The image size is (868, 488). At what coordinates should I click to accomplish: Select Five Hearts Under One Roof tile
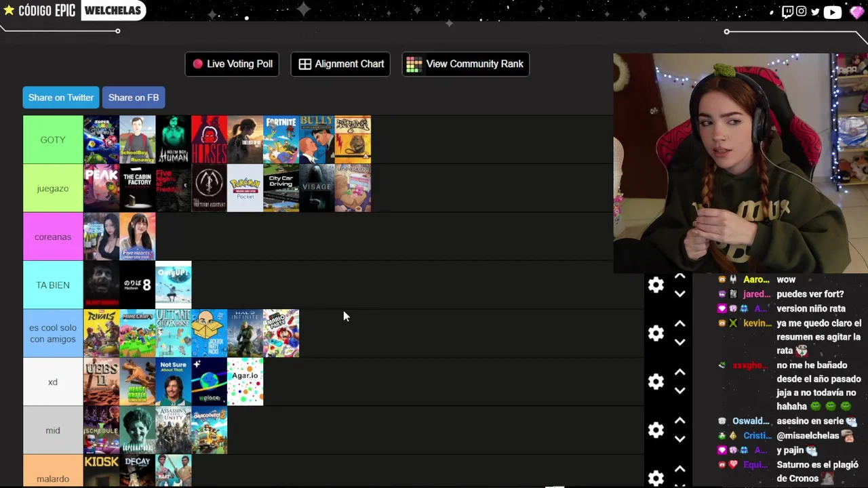pos(137,237)
